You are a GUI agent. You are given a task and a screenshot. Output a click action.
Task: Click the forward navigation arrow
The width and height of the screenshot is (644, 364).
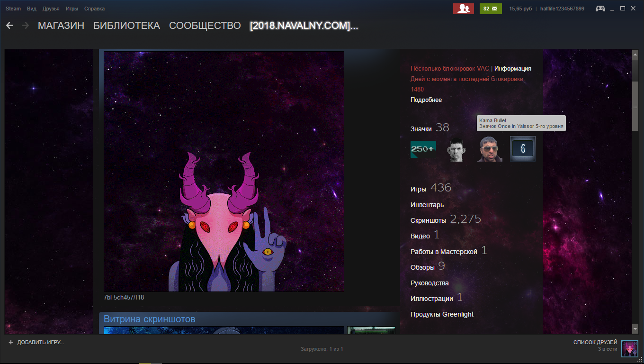25,26
